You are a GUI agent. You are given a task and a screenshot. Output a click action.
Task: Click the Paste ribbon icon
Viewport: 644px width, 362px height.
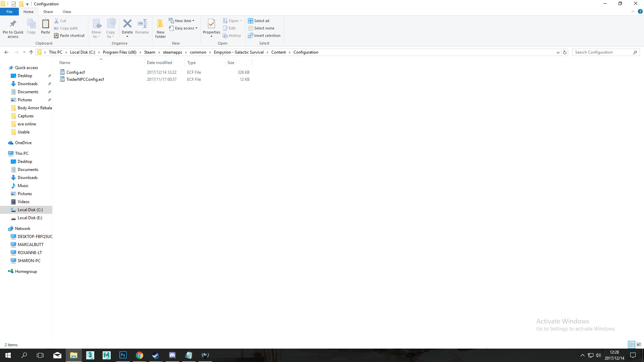45,24
